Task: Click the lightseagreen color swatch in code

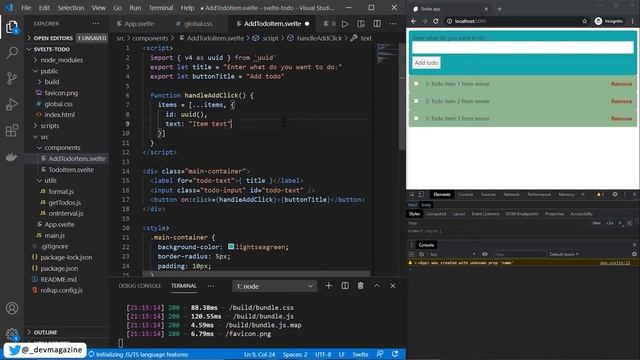Action: [x=231, y=247]
